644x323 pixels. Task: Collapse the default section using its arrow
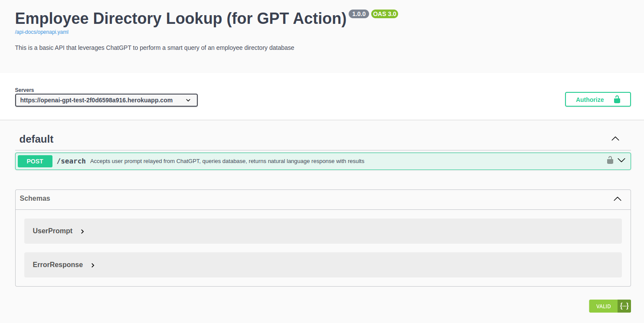click(x=615, y=139)
